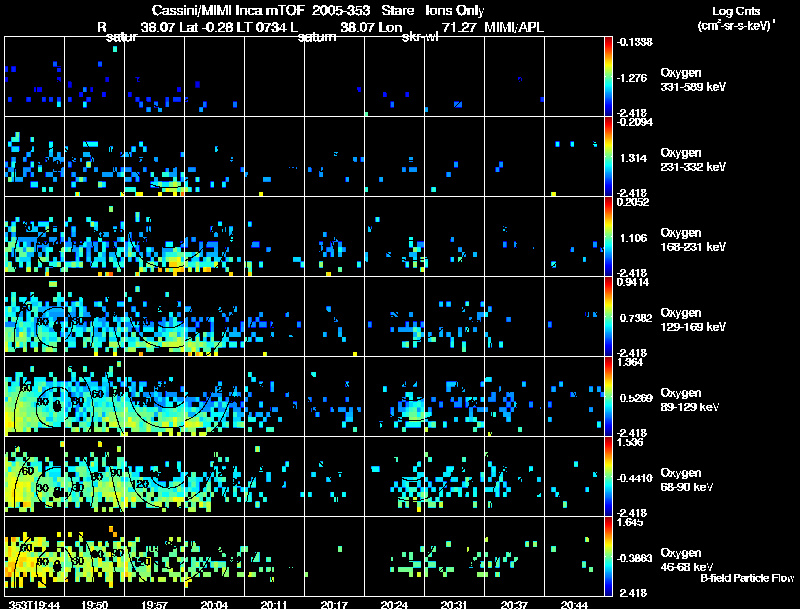Click the colorbar beside Oxygen 129-169 keV
Screen dimensions: 800x609
tap(608, 316)
